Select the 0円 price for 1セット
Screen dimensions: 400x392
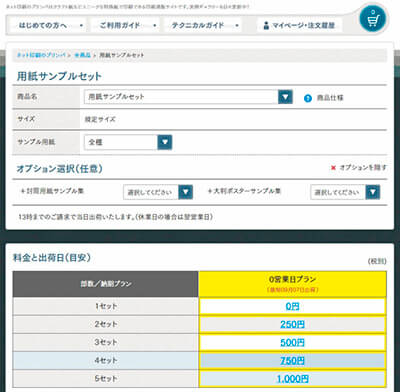[292, 306]
